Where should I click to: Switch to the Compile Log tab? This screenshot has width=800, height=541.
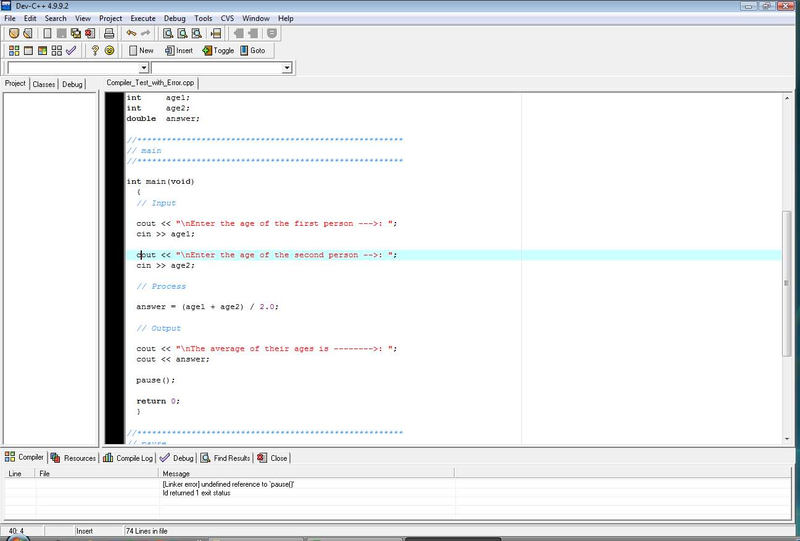point(128,458)
